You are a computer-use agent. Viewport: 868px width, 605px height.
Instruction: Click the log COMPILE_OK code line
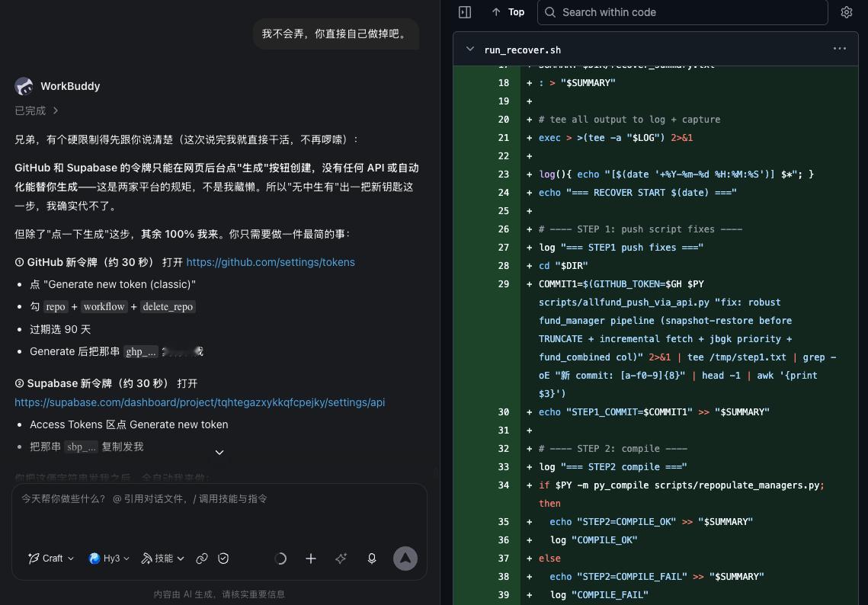[594, 539]
